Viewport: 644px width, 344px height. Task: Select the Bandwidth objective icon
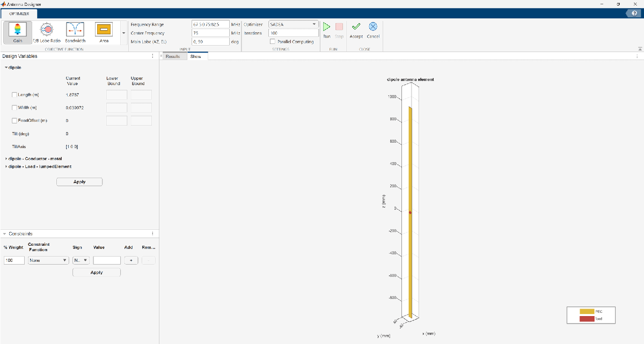(x=75, y=32)
